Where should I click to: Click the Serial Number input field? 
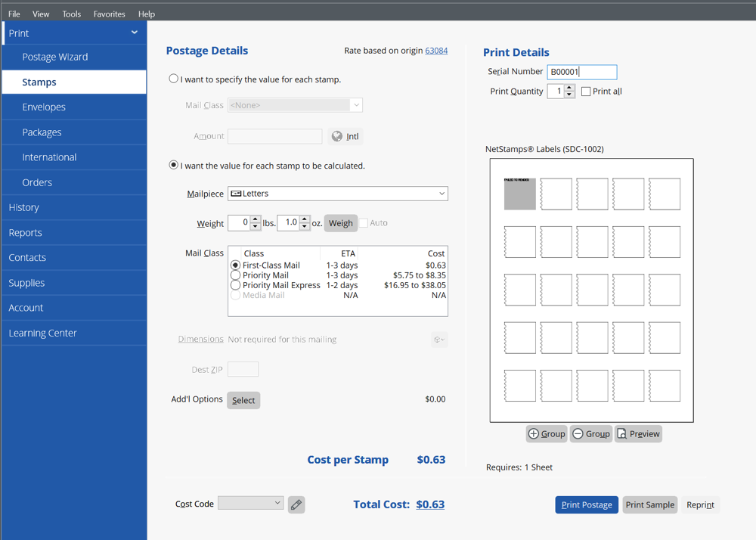pos(581,72)
